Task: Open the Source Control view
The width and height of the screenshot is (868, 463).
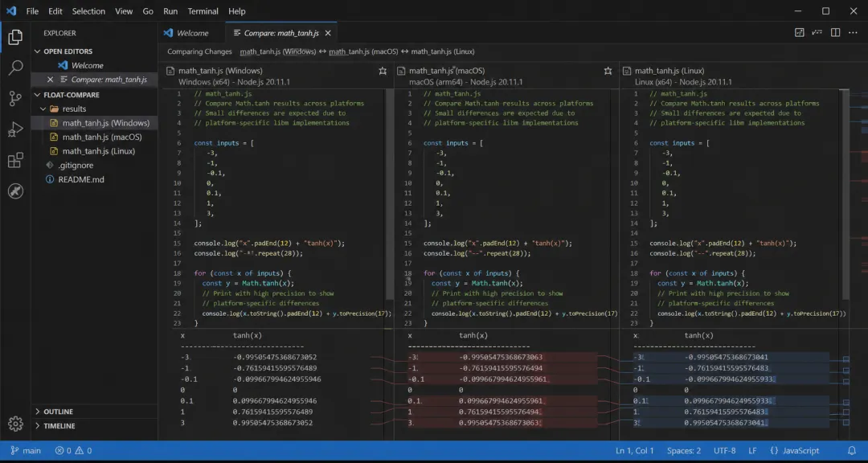Action: (15, 99)
